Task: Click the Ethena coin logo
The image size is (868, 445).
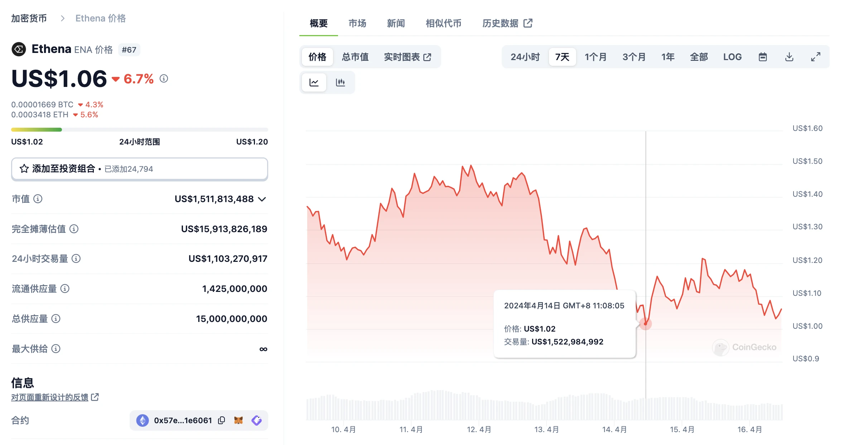Action: [18, 49]
